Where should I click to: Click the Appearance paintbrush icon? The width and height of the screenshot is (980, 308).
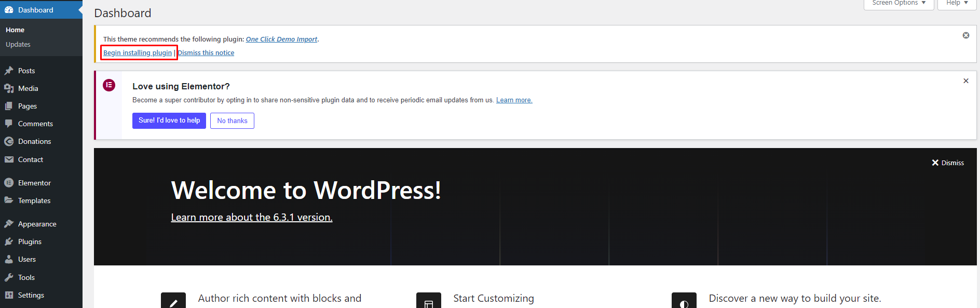9,224
